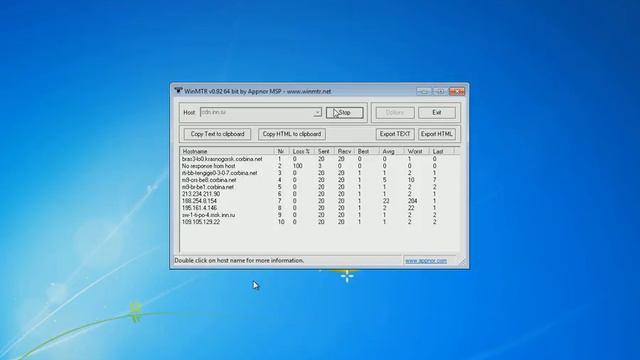Click the window resize grip corner

pyautogui.click(x=462, y=262)
